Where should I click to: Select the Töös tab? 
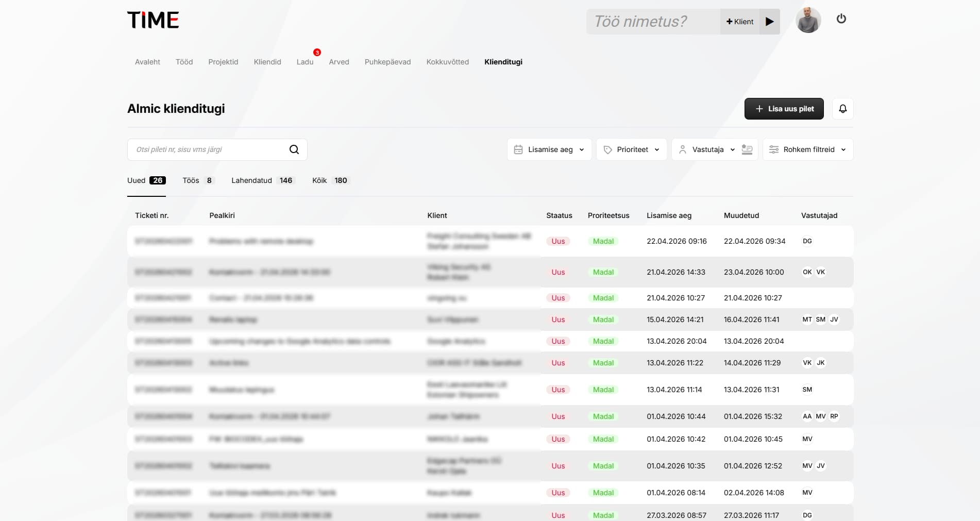[197, 180]
